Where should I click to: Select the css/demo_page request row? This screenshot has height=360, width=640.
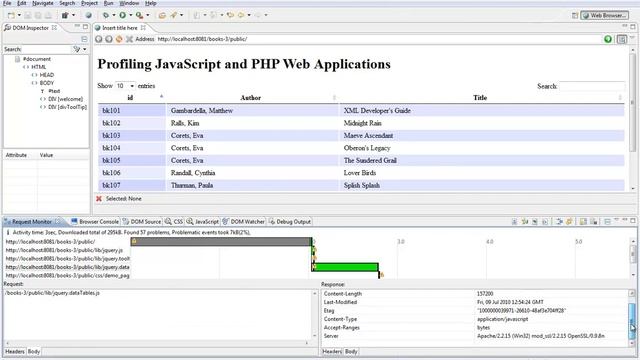(x=67, y=276)
